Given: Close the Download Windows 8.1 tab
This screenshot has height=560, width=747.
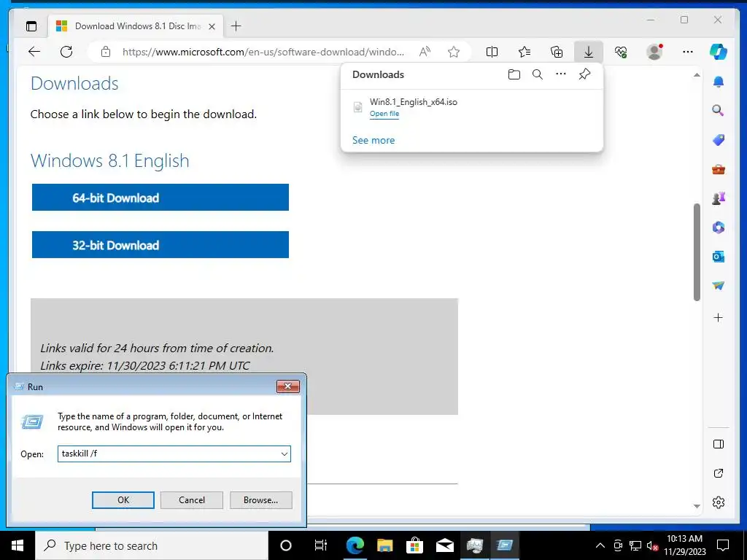Looking at the screenshot, I should click(x=212, y=27).
